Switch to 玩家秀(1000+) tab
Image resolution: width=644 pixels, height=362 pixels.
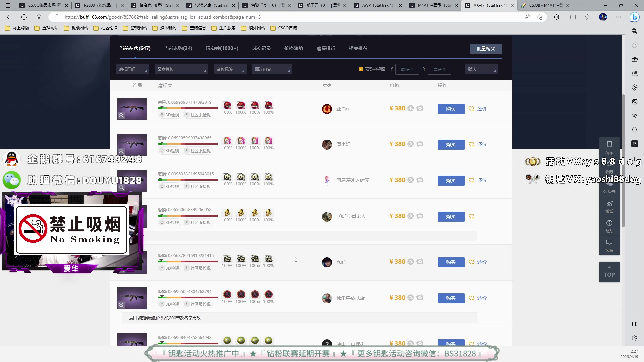(222, 48)
